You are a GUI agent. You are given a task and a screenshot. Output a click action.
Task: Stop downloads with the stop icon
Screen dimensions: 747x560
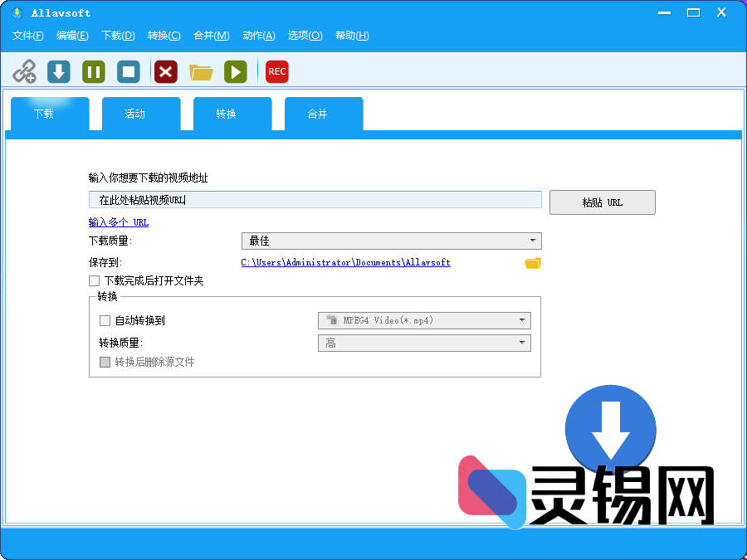pyautogui.click(x=128, y=71)
